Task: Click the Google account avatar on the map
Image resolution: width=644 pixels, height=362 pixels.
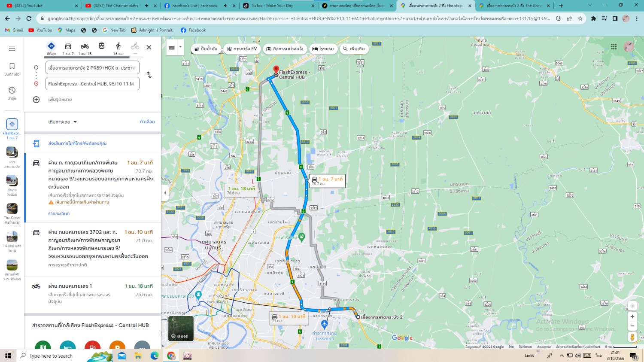Action: [x=629, y=46]
